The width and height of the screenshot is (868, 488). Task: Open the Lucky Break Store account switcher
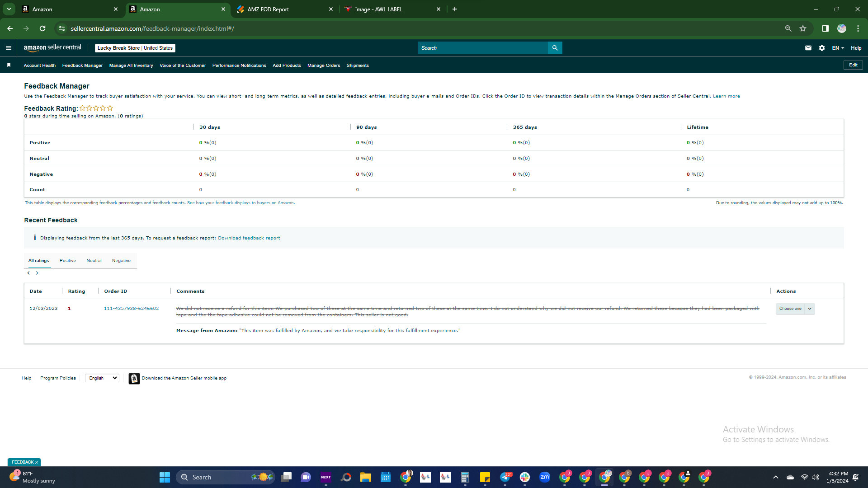click(x=135, y=48)
